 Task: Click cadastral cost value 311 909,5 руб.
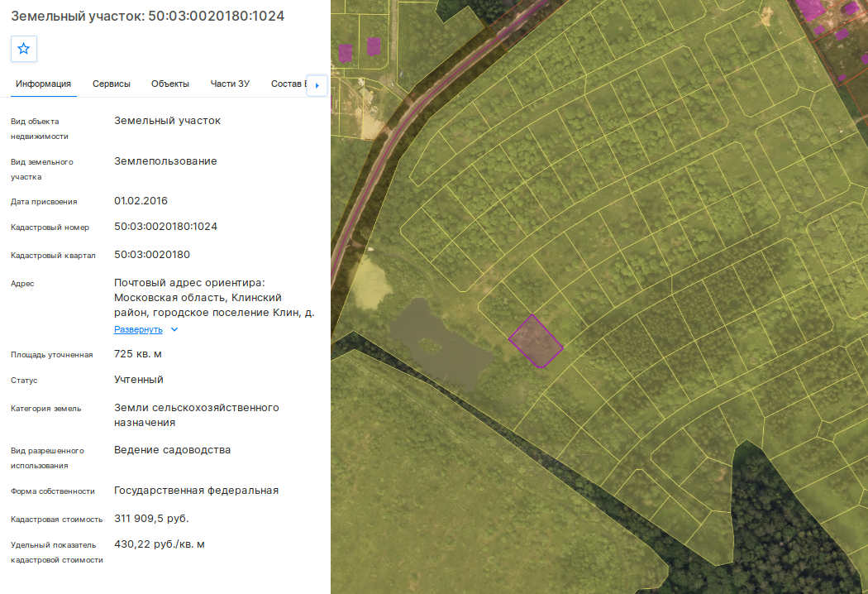(151, 519)
